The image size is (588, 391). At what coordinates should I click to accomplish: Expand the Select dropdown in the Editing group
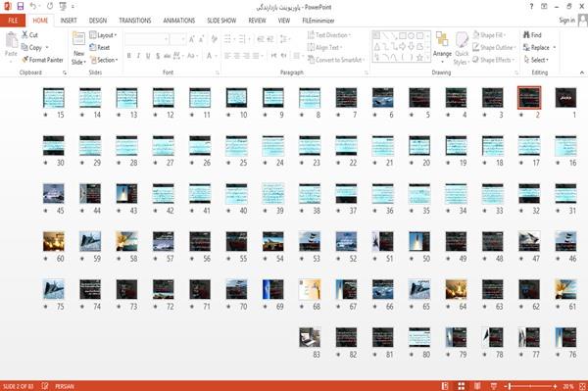[536, 60]
